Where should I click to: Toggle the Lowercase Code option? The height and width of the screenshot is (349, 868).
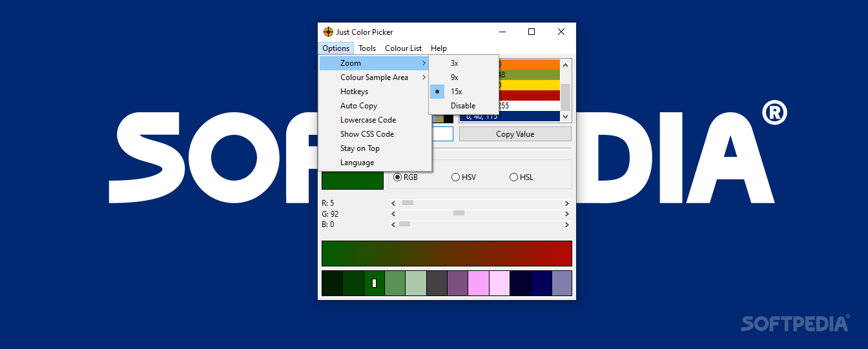pyautogui.click(x=375, y=120)
